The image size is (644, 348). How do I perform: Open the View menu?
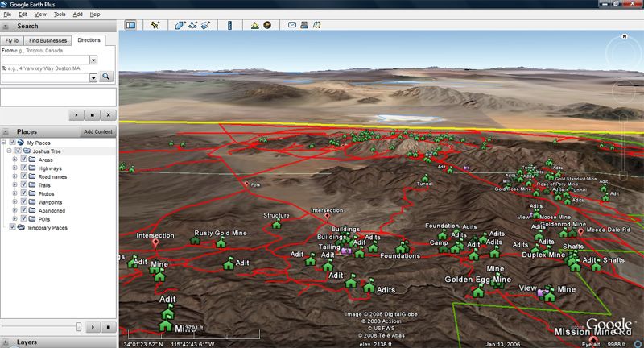(x=40, y=14)
